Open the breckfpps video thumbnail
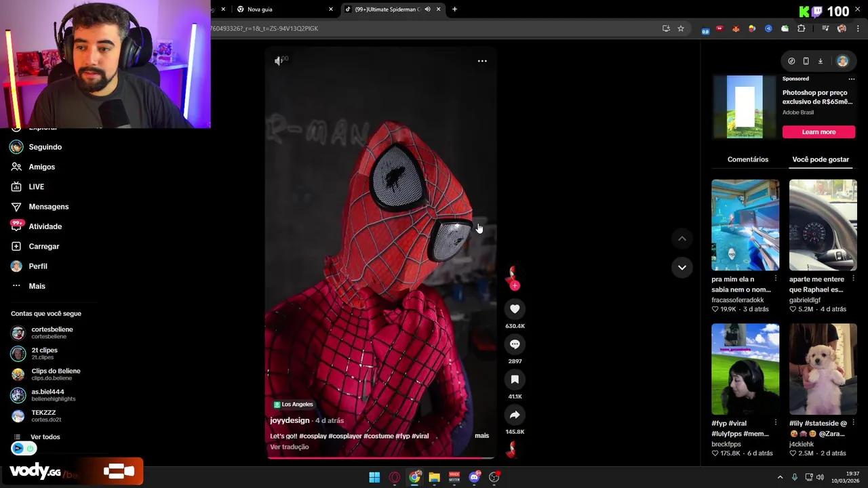The width and height of the screenshot is (868, 488). tap(745, 369)
